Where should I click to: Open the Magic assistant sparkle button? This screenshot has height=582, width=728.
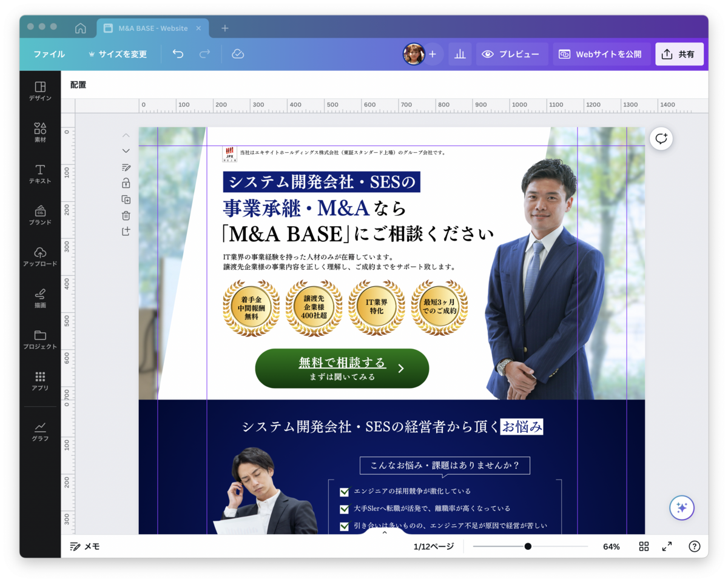[x=682, y=508]
